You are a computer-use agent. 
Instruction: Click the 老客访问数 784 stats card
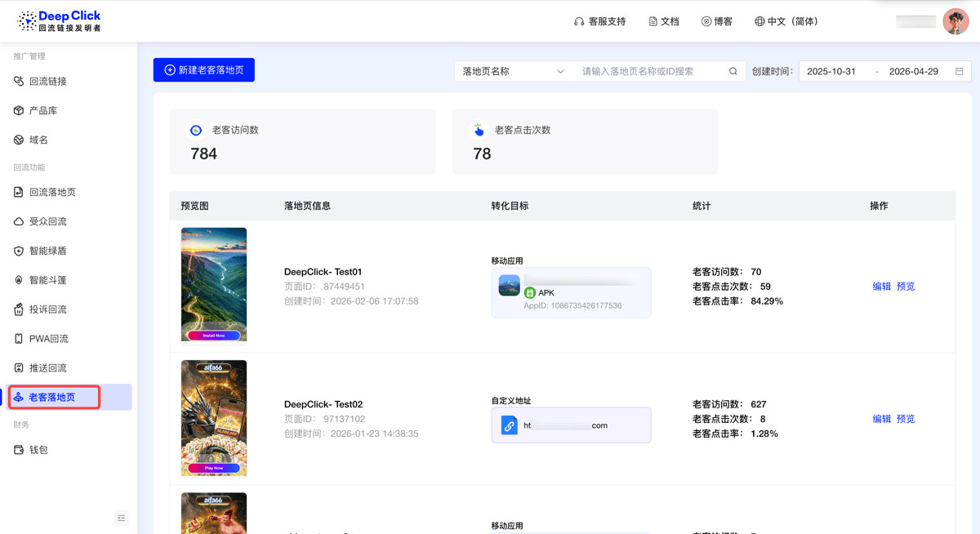(303, 141)
